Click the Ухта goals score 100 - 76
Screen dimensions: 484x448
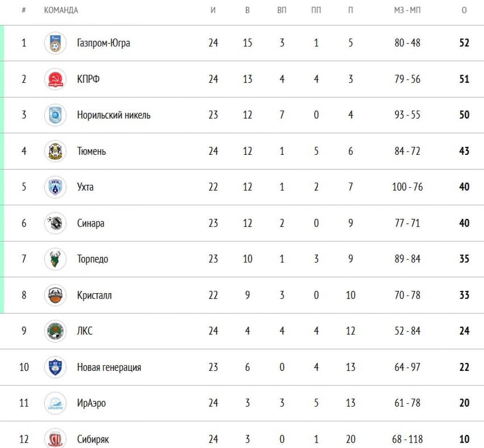(407, 187)
